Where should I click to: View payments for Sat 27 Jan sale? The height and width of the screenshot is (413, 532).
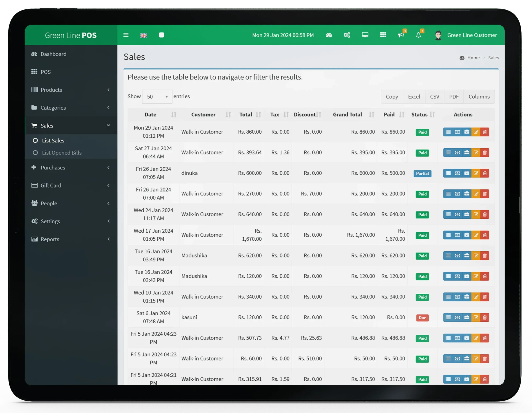457,153
